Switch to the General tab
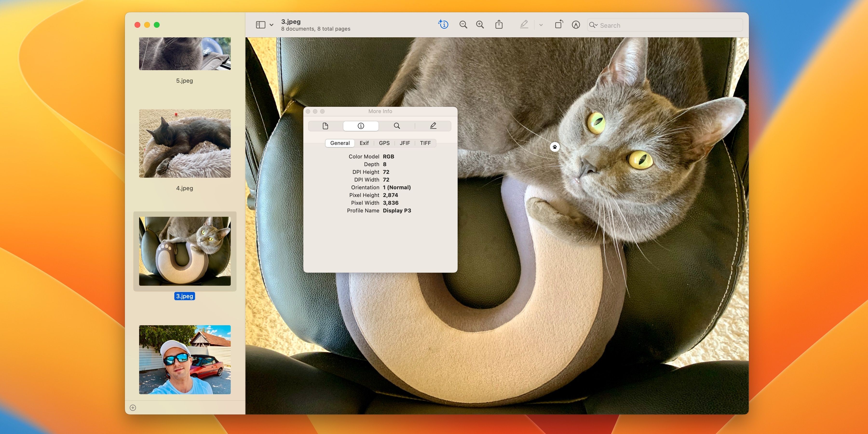Viewport: 868px width, 434px height. pos(340,143)
